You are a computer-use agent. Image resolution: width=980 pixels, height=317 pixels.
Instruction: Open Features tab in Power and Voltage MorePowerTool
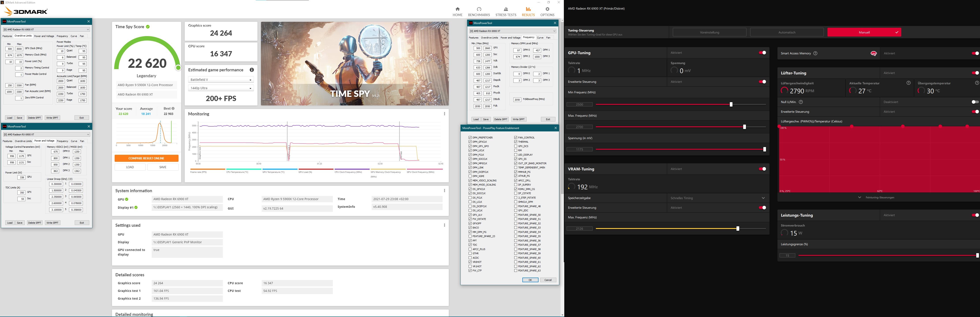[7, 141]
